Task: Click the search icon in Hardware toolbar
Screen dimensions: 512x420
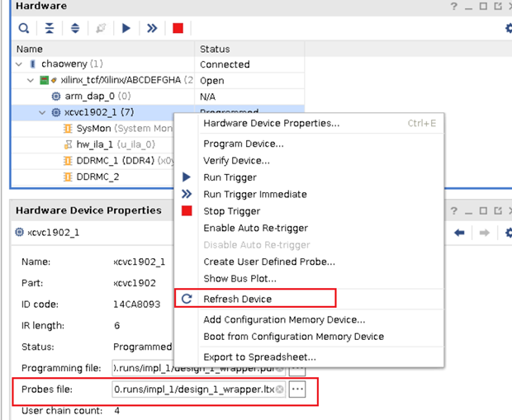Action: (x=24, y=28)
